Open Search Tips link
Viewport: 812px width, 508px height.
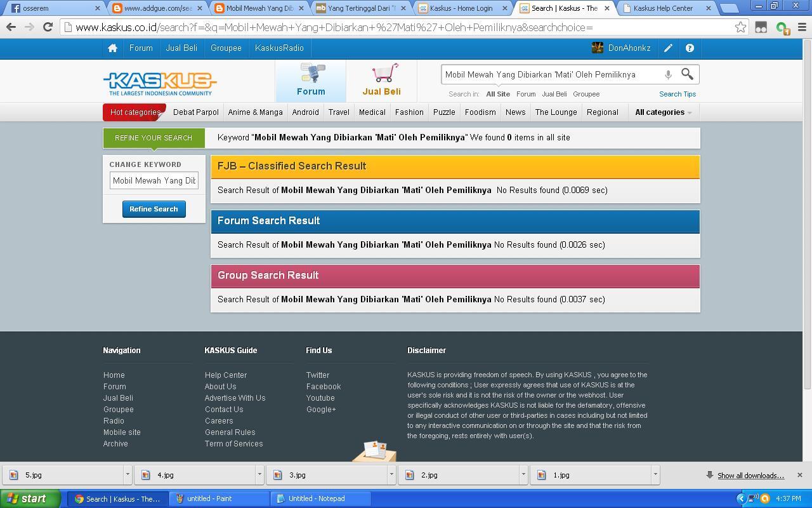click(678, 94)
